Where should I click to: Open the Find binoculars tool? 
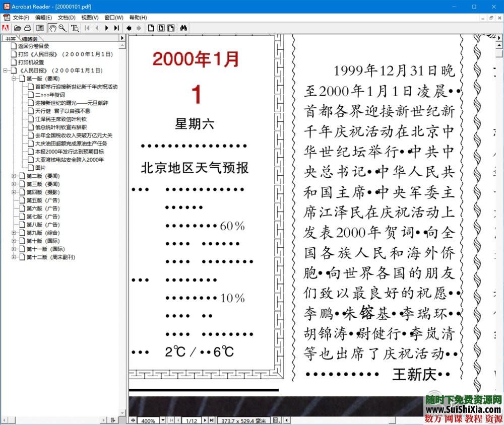click(x=182, y=29)
